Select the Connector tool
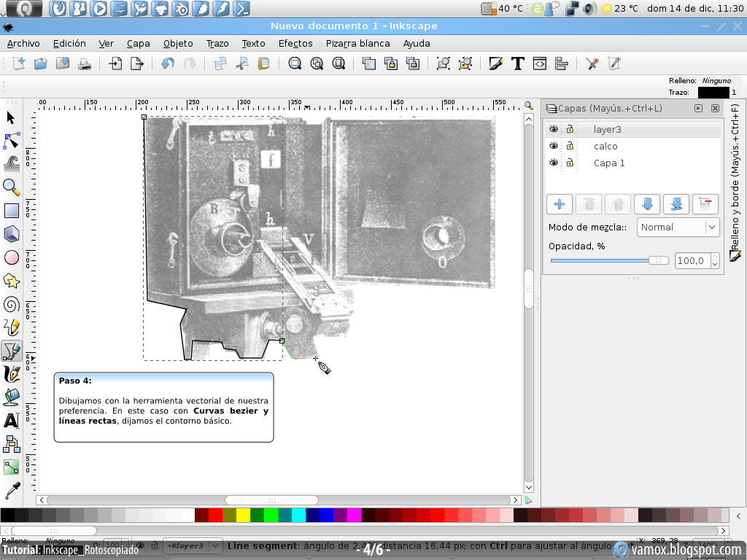The image size is (747, 560). coord(12,444)
